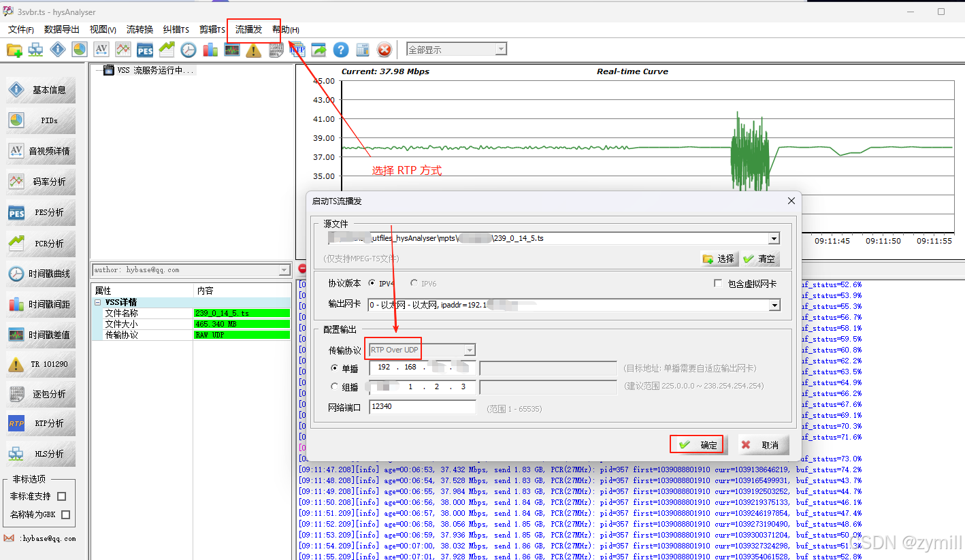Open the 视图(V) menu
Image resolution: width=965 pixels, height=560 pixels.
pos(103,29)
